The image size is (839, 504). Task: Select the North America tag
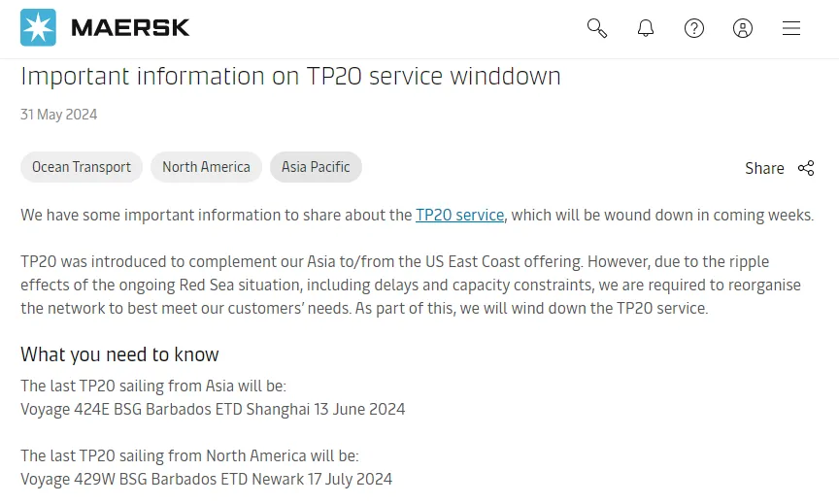(206, 167)
